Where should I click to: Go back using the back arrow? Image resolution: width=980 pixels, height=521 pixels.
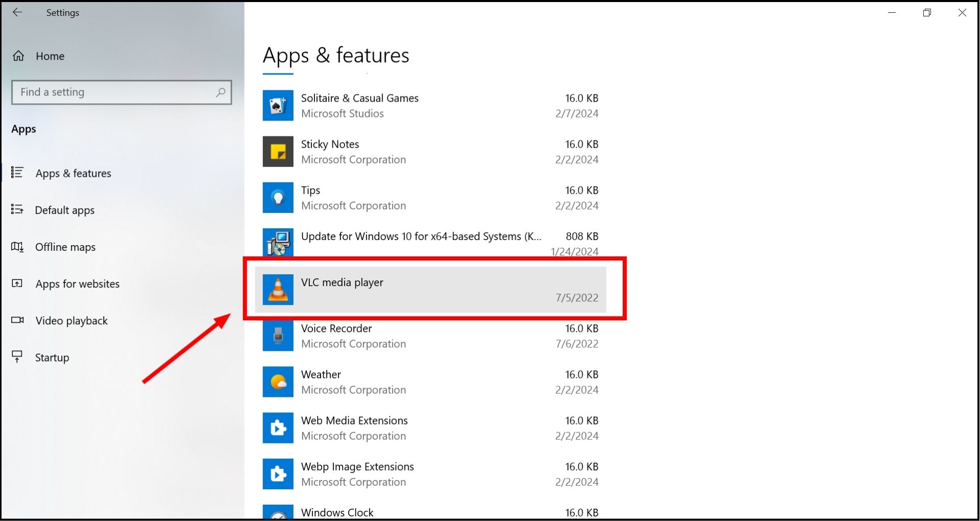[x=17, y=12]
